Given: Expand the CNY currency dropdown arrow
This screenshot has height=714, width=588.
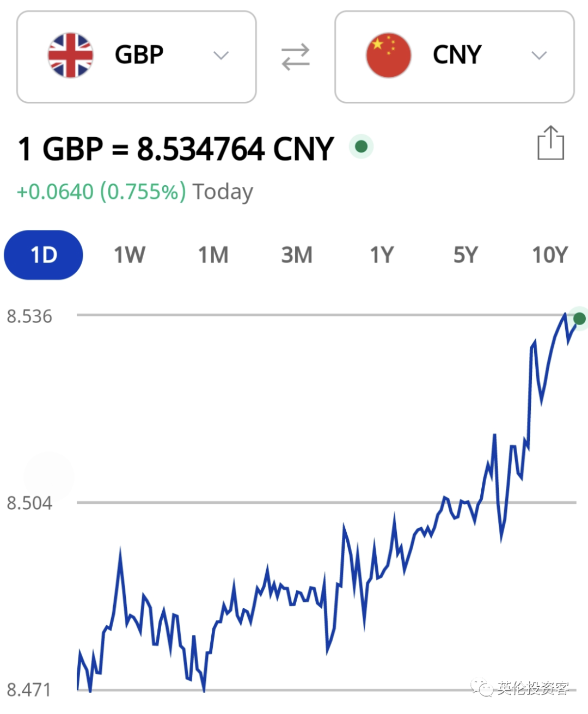Looking at the screenshot, I should tap(539, 56).
